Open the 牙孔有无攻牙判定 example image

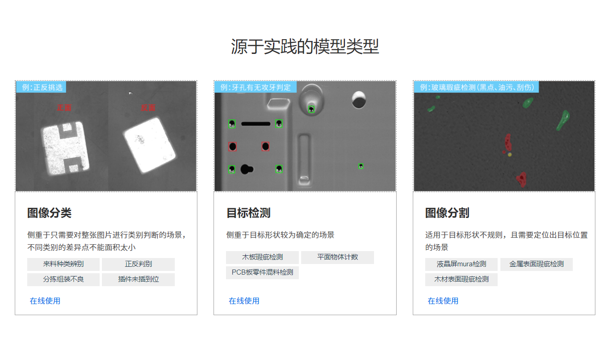pos(305,136)
